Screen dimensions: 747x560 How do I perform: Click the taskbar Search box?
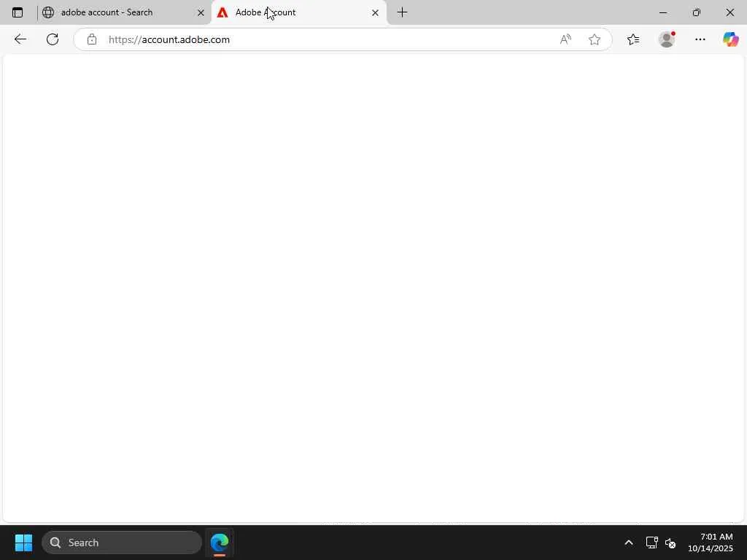tap(122, 542)
